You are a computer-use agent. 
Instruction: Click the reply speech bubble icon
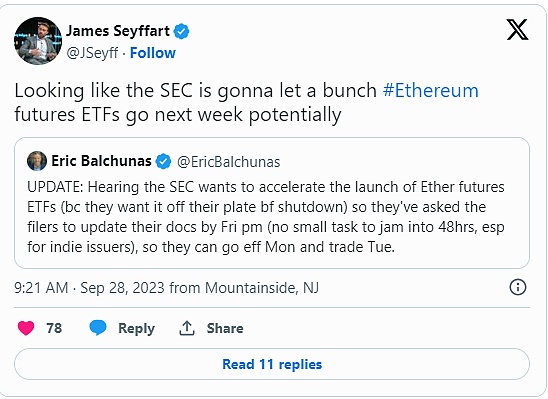click(98, 328)
